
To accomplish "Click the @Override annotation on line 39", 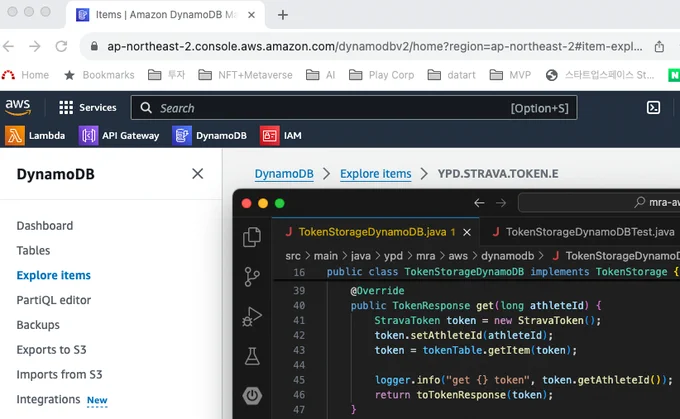I will [x=377, y=291].
